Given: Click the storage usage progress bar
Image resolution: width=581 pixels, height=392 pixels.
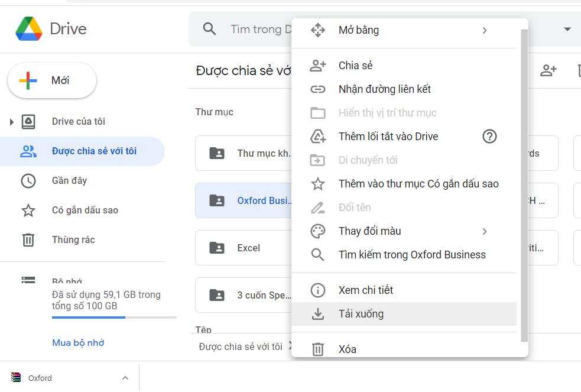Looking at the screenshot, I should [x=114, y=318].
